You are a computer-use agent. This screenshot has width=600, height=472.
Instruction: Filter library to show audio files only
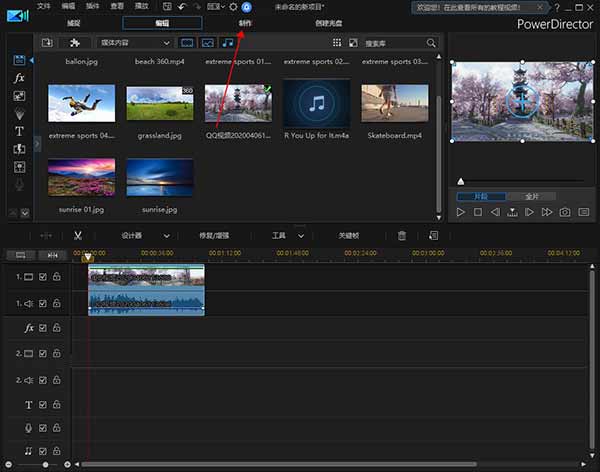(229, 43)
